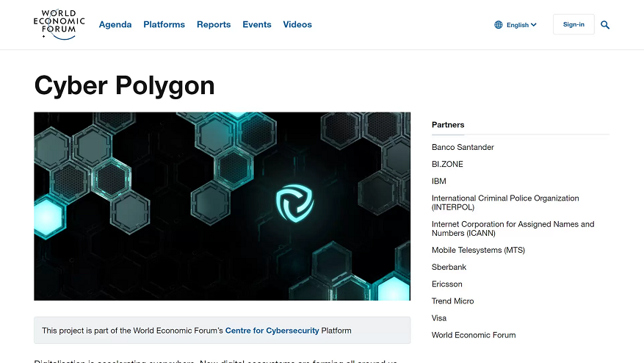Click the World Economic Forum logo
This screenshot has height=363, width=644.
59,25
